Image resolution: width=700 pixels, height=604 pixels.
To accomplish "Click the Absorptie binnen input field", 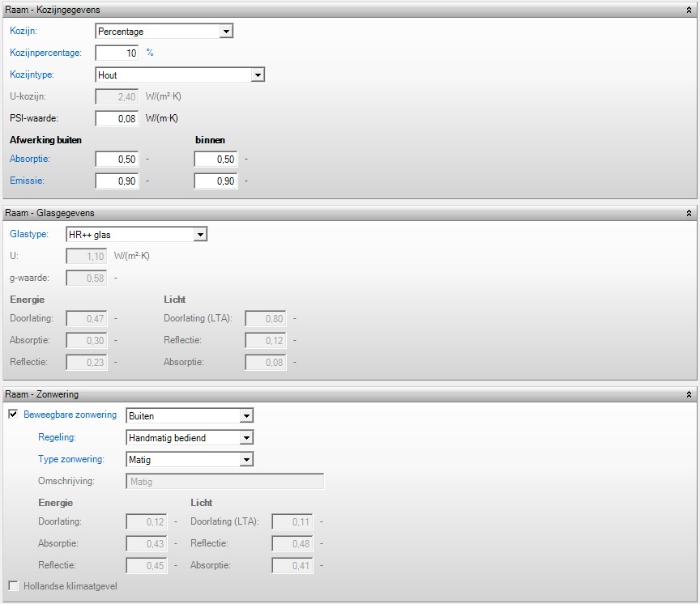I will pos(216,160).
